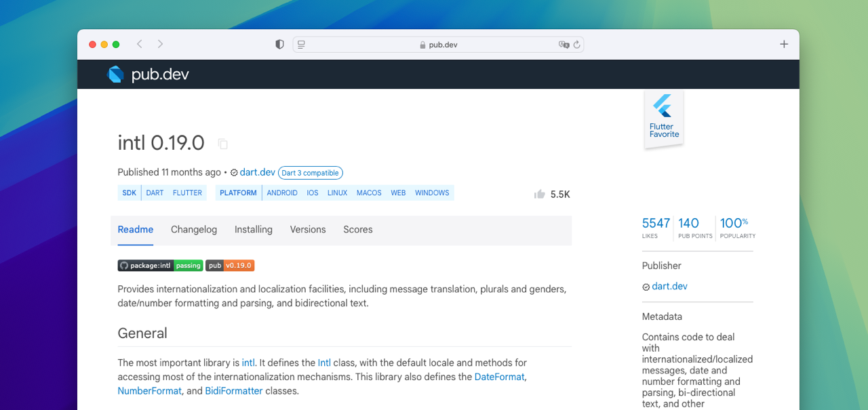The width and height of the screenshot is (868, 410).
Task: Open the DateFormat class link
Action: 499,377
